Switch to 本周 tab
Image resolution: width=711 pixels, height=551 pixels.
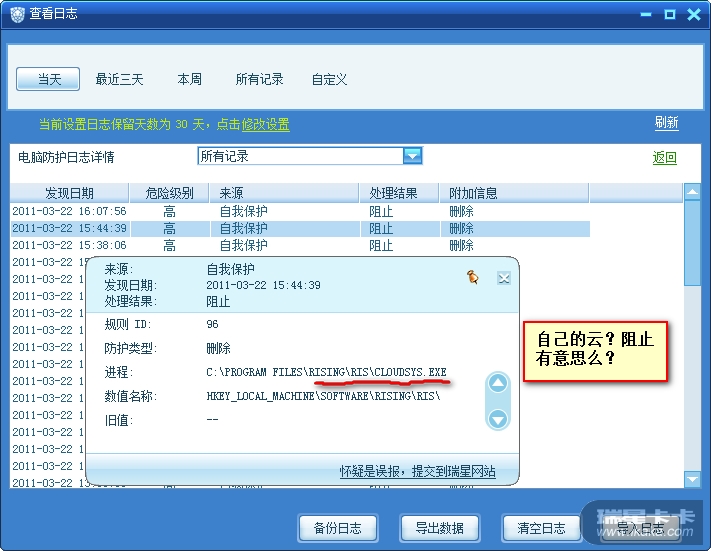tap(190, 79)
